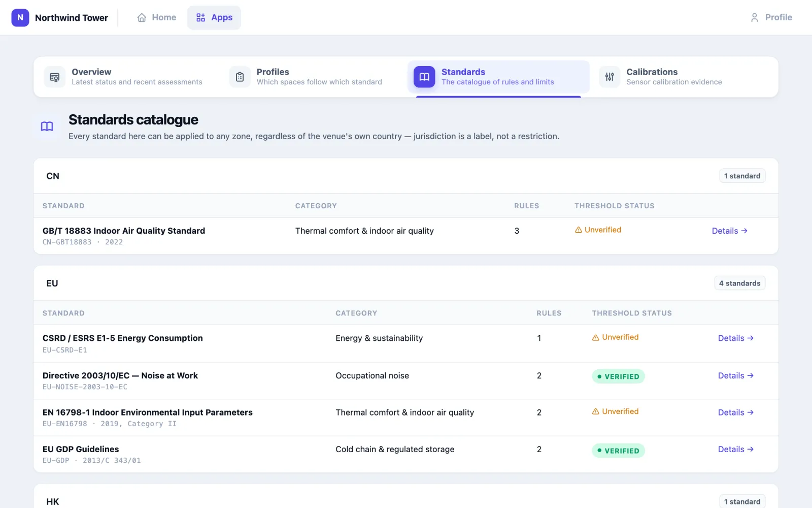Click the VERIFIED badge on Noise at Work row
The image size is (812, 508).
click(x=618, y=376)
